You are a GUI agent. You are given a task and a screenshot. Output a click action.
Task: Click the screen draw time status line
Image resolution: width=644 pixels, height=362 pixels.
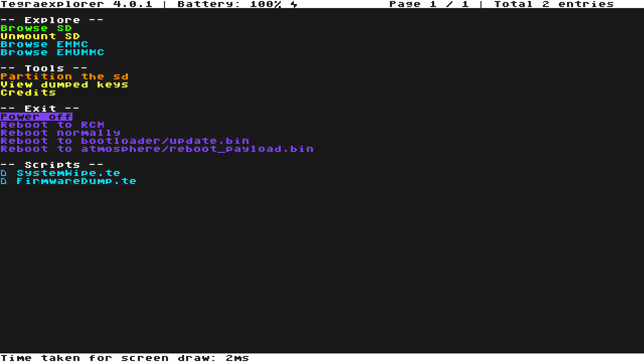(x=125, y=358)
